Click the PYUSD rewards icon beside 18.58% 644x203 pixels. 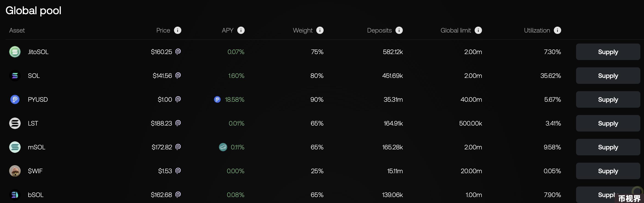(x=217, y=99)
